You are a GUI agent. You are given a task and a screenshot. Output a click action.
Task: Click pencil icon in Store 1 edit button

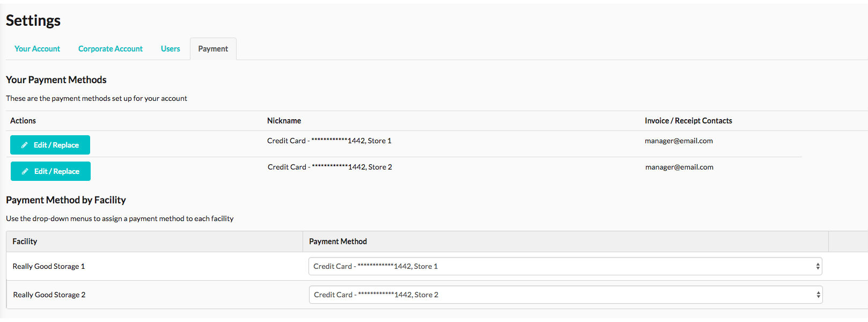24,145
